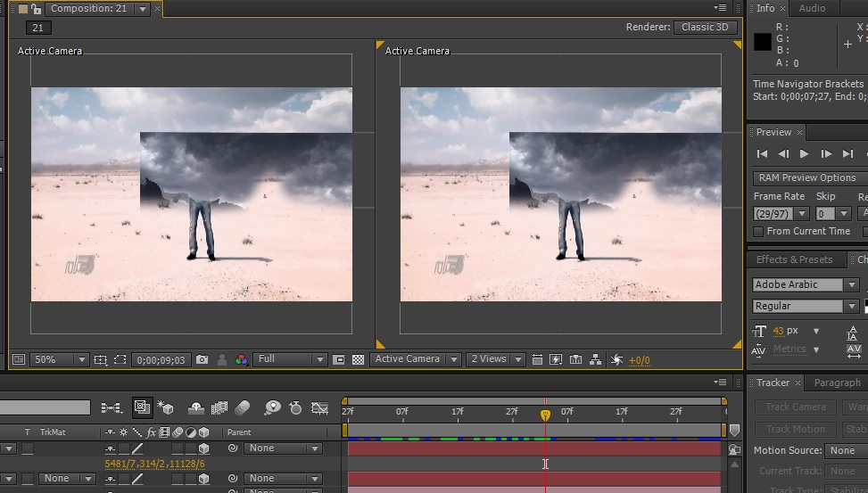Open the TrkMat None dropdown on the second layer
The height and width of the screenshot is (493, 868).
[66, 479]
